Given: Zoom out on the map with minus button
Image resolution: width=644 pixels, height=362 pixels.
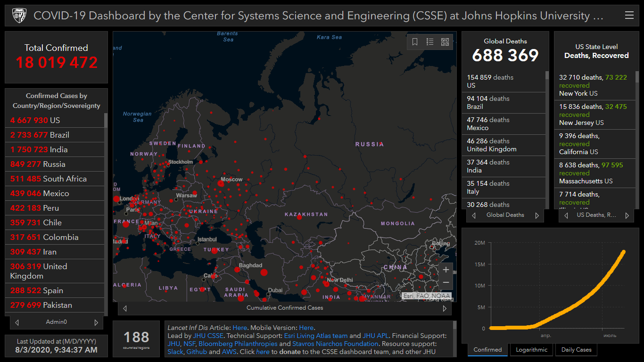Looking at the screenshot, I should (x=446, y=283).
